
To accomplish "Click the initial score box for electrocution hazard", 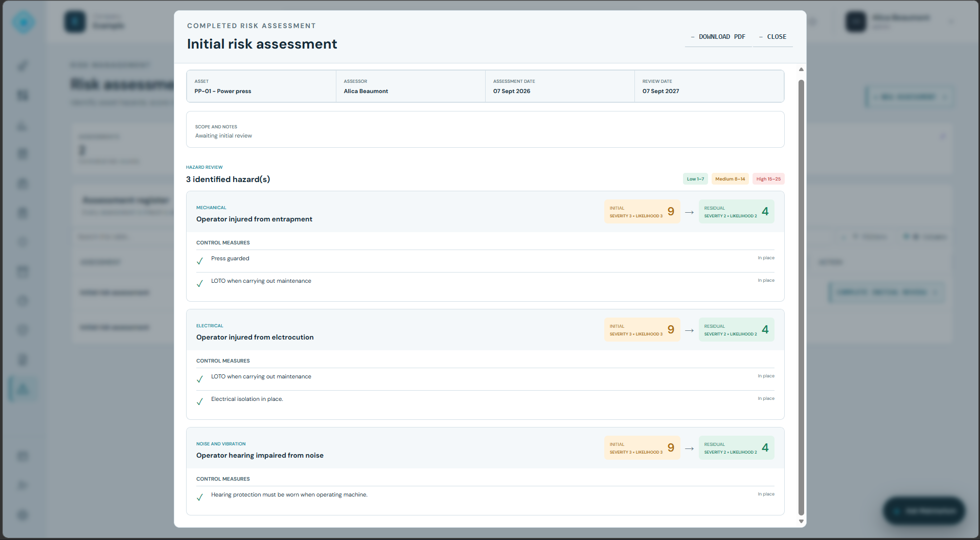I will (x=642, y=330).
